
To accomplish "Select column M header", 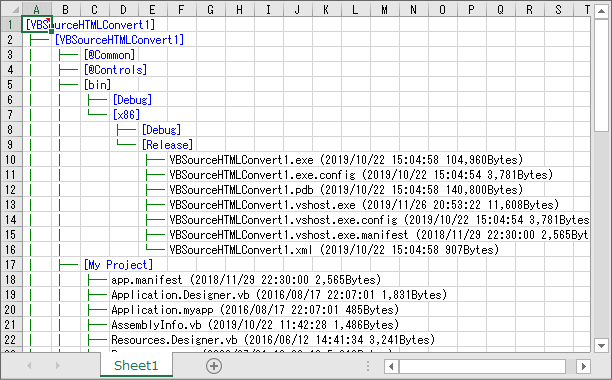I will point(384,9).
